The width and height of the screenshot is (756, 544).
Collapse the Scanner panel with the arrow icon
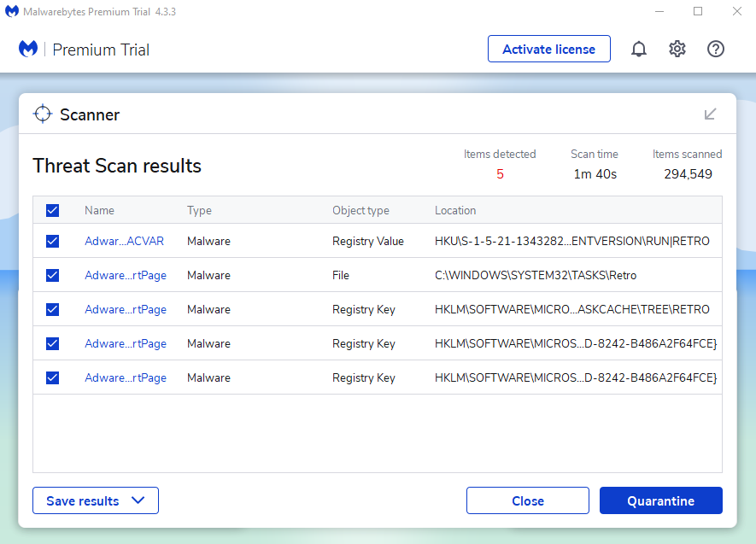tap(710, 114)
